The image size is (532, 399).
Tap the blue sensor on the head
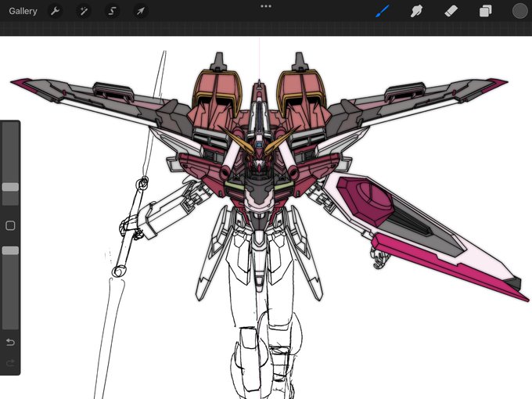[x=259, y=146]
